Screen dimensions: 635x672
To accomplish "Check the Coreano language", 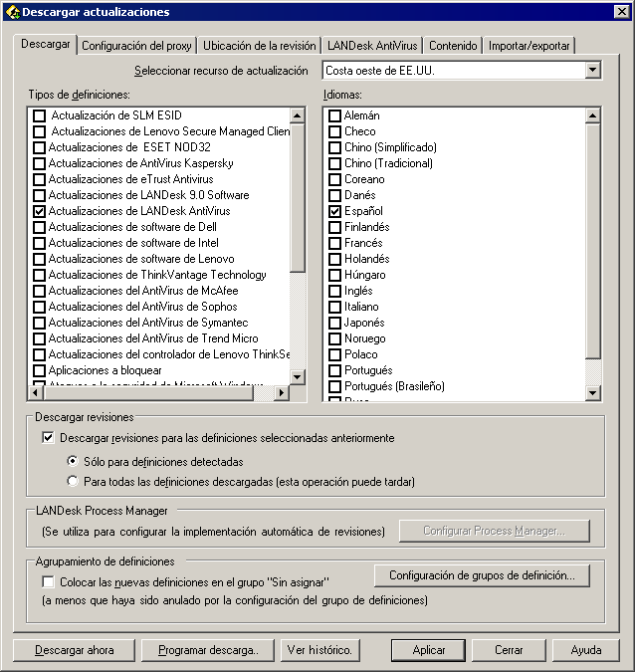I will (x=334, y=179).
